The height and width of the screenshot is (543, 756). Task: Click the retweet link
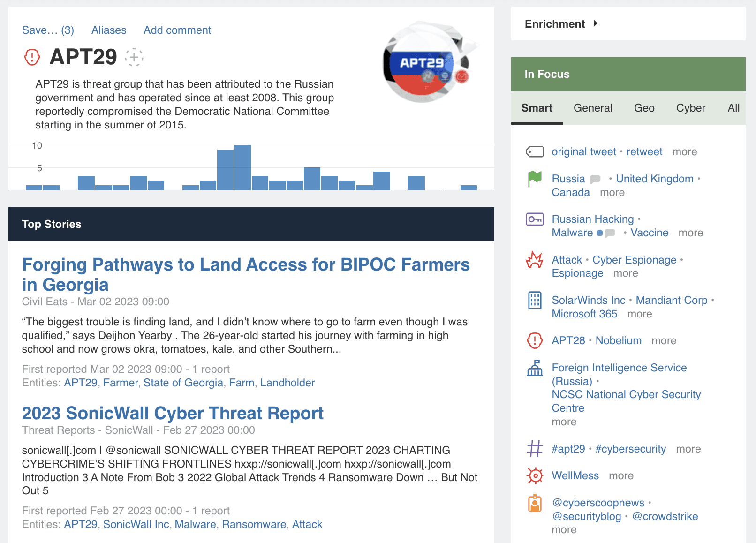644,152
